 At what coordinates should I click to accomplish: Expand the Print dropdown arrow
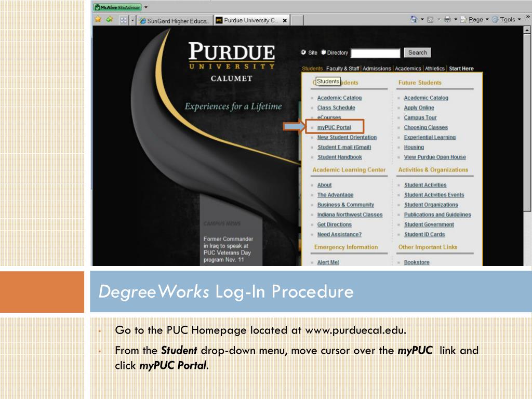point(456,19)
